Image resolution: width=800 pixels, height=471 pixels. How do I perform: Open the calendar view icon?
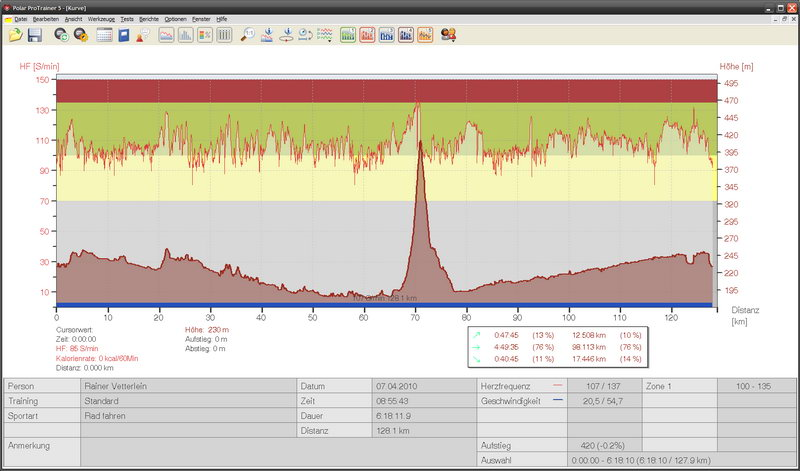point(104,35)
